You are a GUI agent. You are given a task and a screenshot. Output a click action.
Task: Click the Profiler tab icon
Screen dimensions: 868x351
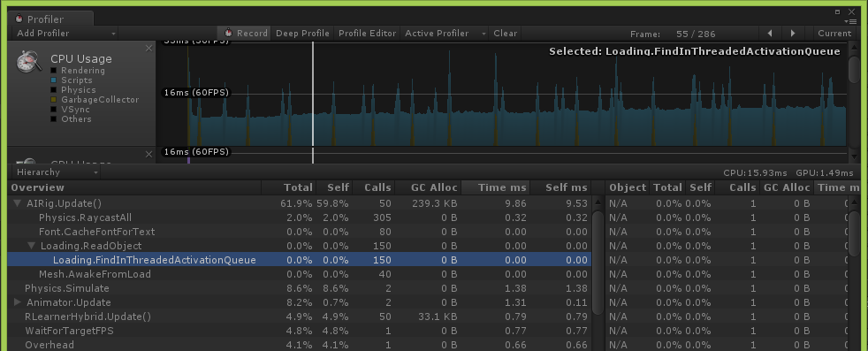point(20,19)
